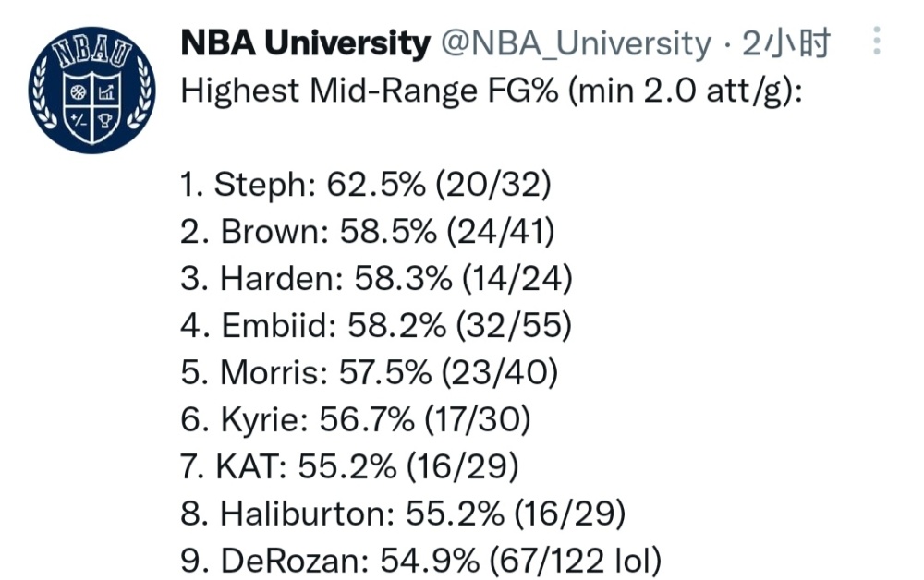The image size is (924, 580).
Task: Click the @NBA_University handle
Action: click(x=576, y=44)
